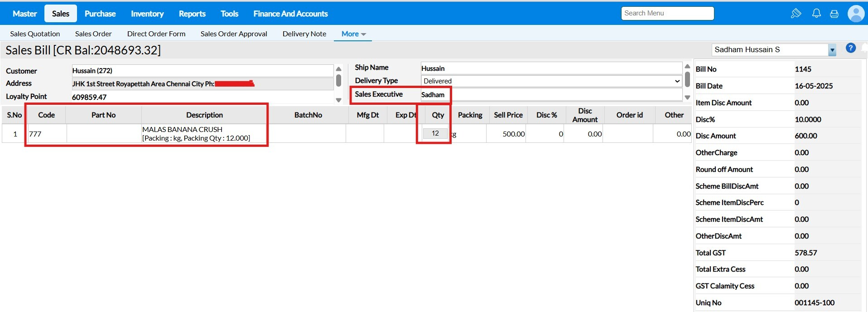Click the Qty field showing 12
The height and width of the screenshot is (312, 868).
pyautogui.click(x=435, y=133)
